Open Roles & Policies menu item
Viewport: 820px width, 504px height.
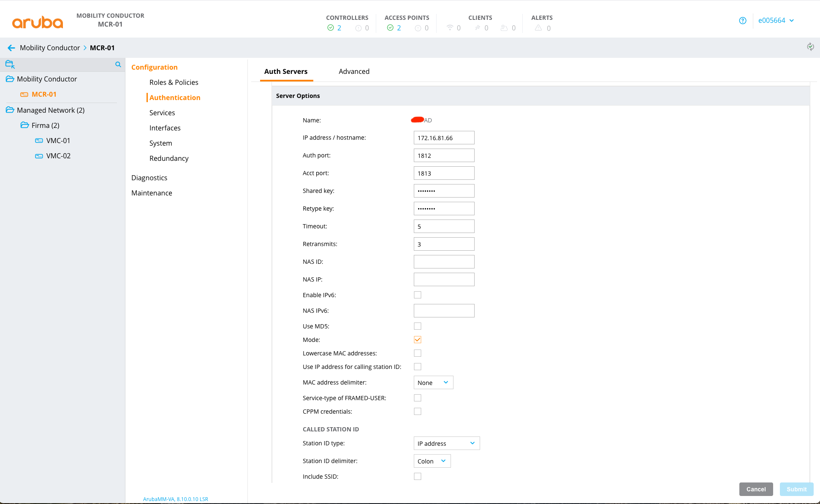pos(174,82)
